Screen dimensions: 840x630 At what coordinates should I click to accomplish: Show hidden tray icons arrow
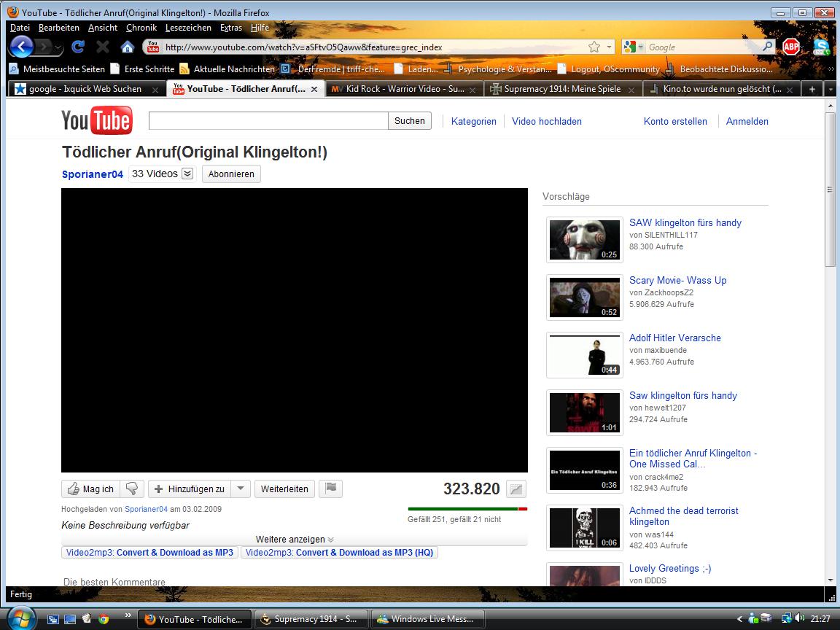[x=740, y=619]
